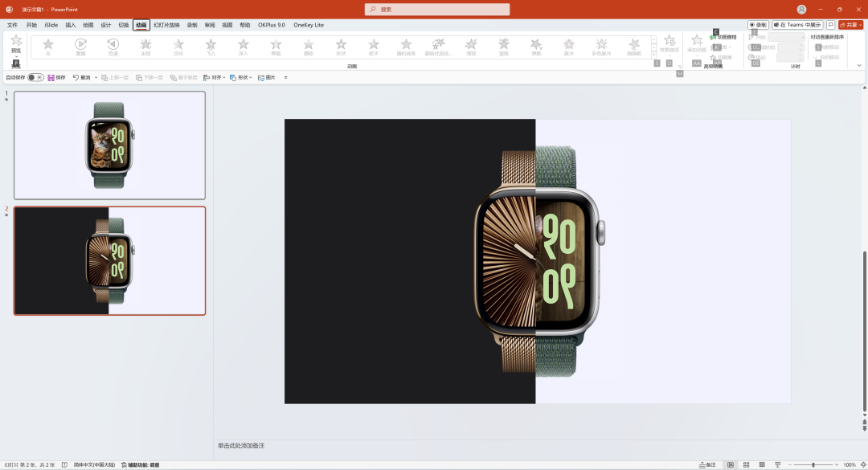Screen dimensions: 868x470
Task: Pick the 轮子 (Wheel) animation effect
Action: [x=374, y=47]
